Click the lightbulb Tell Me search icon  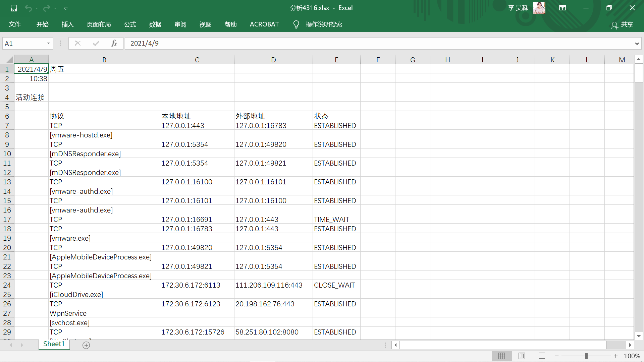(x=296, y=24)
